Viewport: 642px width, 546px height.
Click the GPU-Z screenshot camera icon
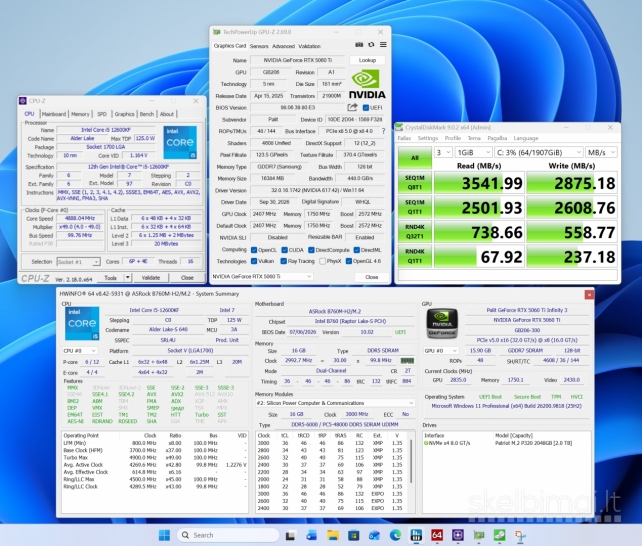click(359, 45)
